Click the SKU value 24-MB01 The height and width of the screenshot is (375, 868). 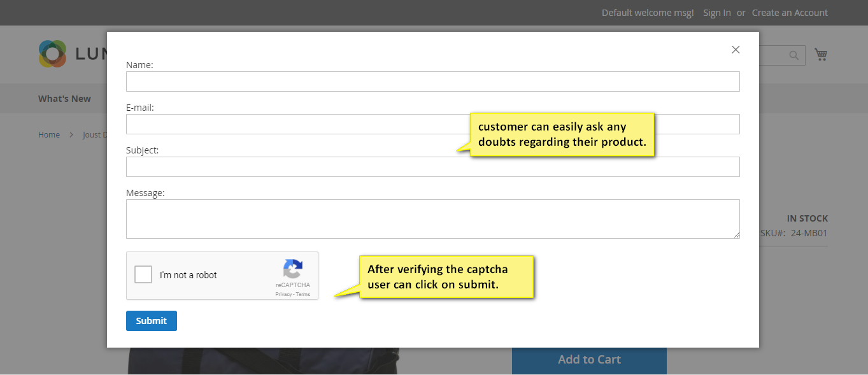[809, 233]
